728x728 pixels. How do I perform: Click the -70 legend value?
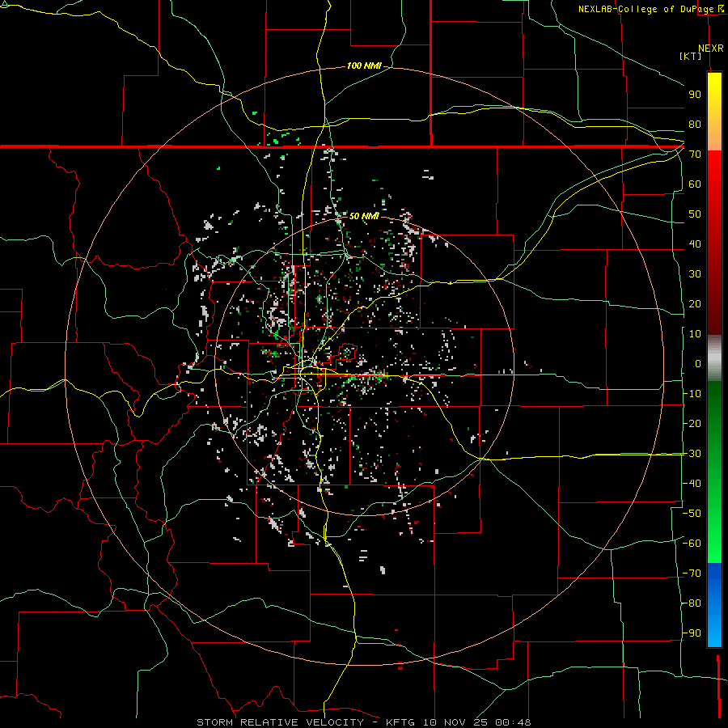692,574
